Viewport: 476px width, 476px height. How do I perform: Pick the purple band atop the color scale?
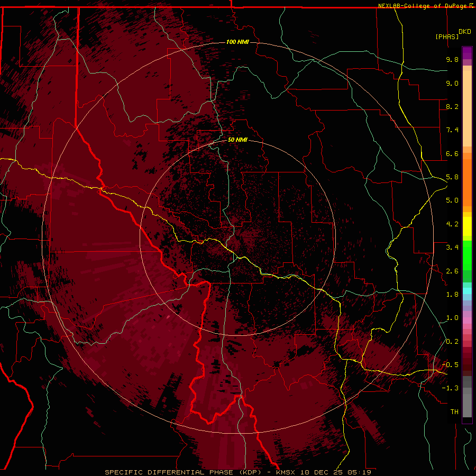(467, 53)
